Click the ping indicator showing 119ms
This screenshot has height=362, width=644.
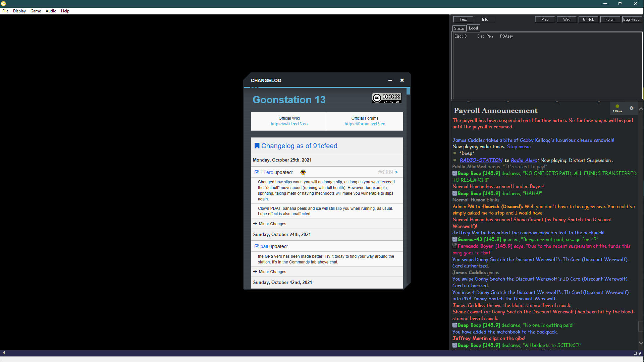click(x=617, y=108)
